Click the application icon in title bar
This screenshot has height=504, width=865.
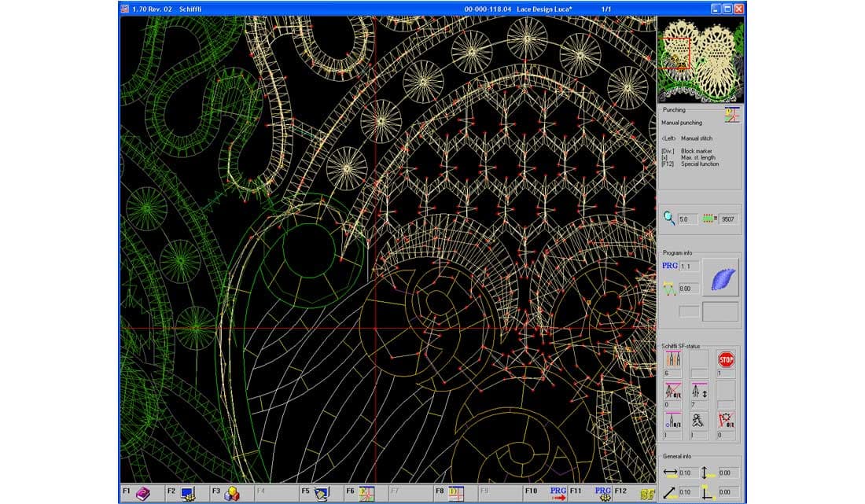tap(125, 9)
